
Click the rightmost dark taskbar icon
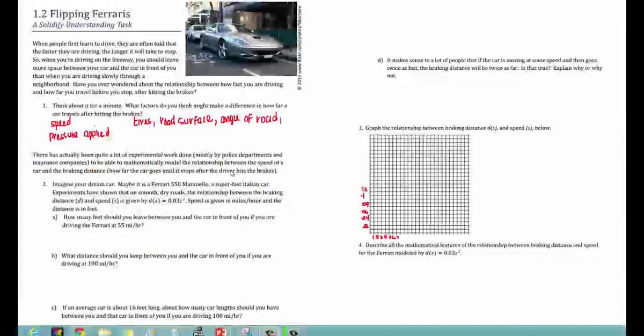293,332
